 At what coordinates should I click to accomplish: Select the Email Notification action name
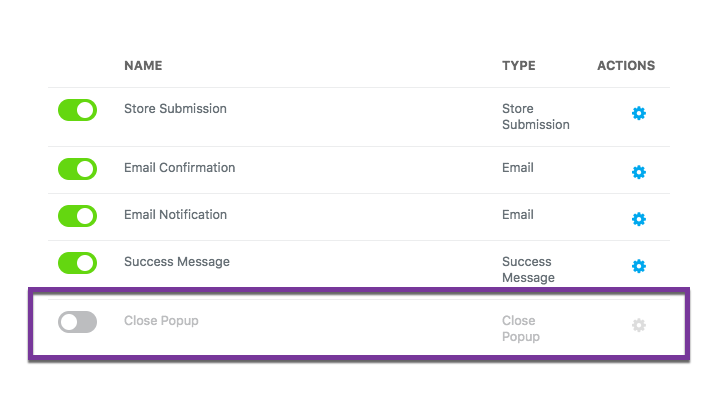pyautogui.click(x=175, y=214)
